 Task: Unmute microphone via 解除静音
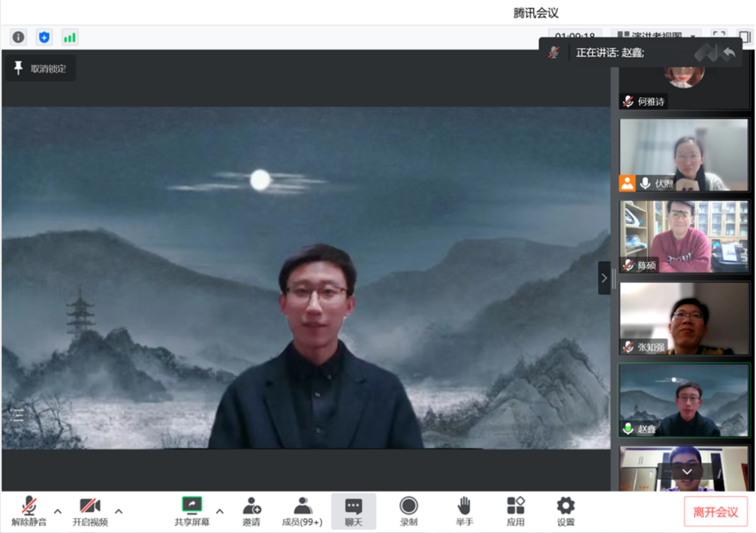point(29,510)
